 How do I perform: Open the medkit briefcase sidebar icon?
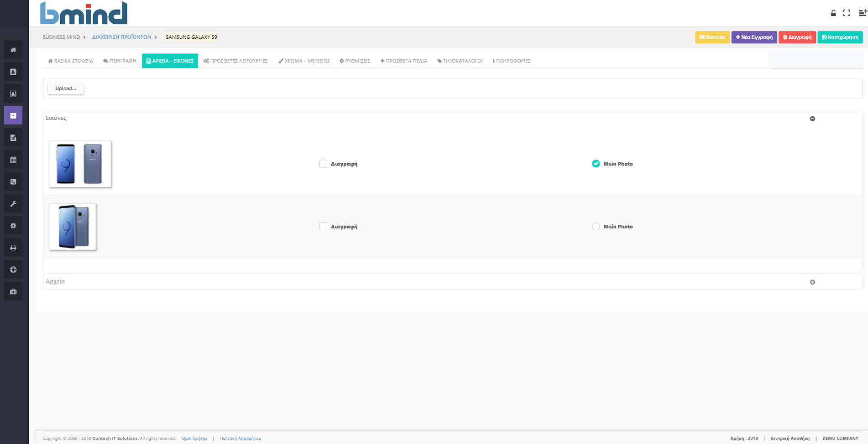click(x=13, y=291)
